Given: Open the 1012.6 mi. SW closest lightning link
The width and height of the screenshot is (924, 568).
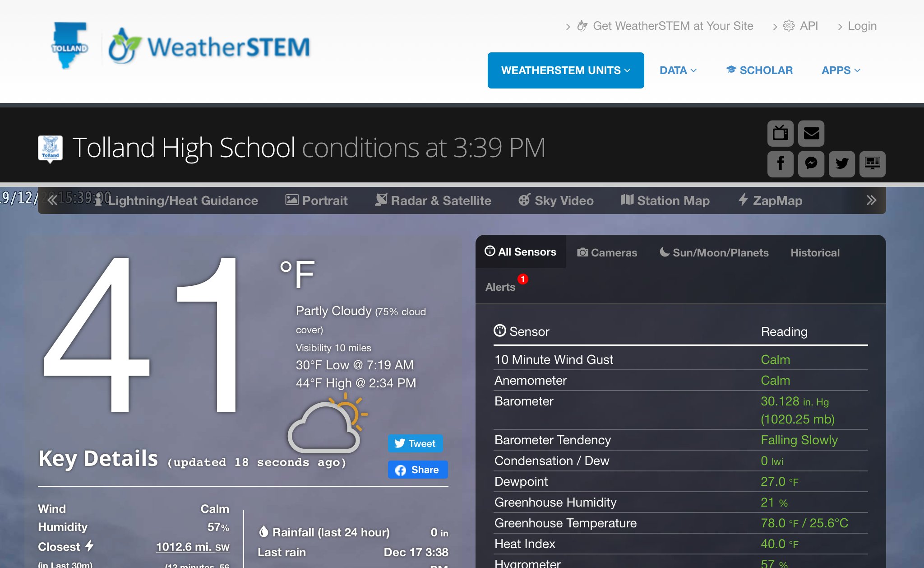Looking at the screenshot, I should (x=193, y=547).
